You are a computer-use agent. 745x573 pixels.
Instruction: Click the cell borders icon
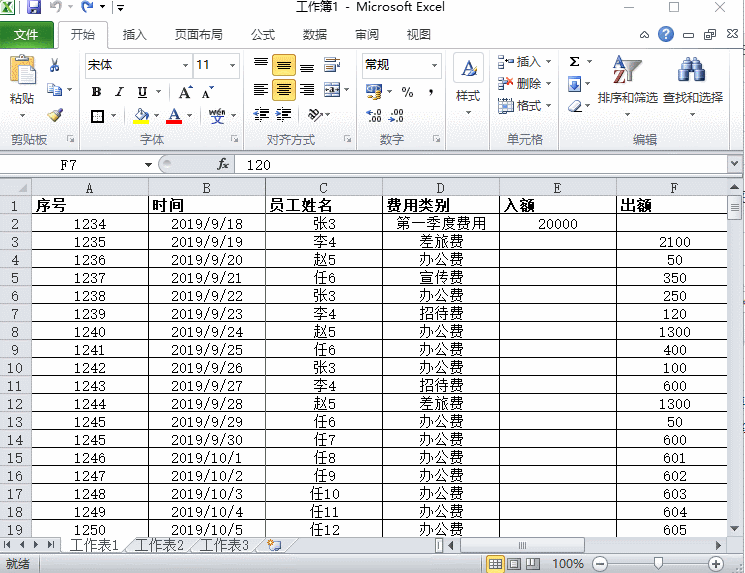97,115
